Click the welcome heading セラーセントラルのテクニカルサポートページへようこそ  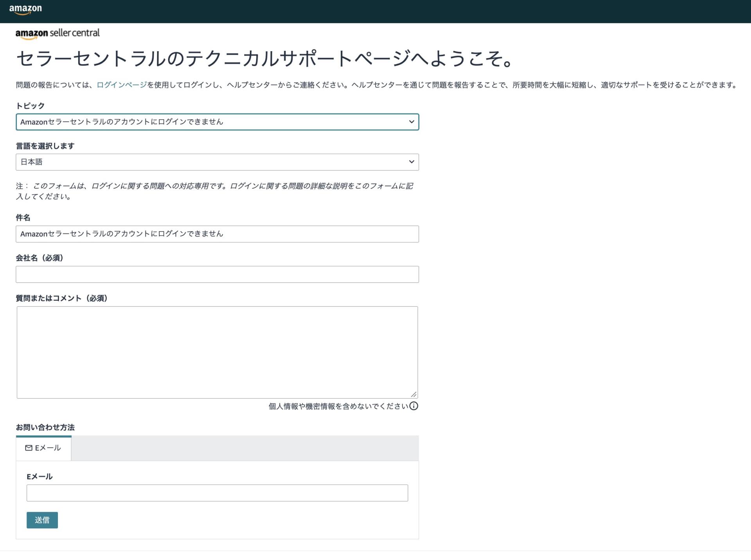265,59
